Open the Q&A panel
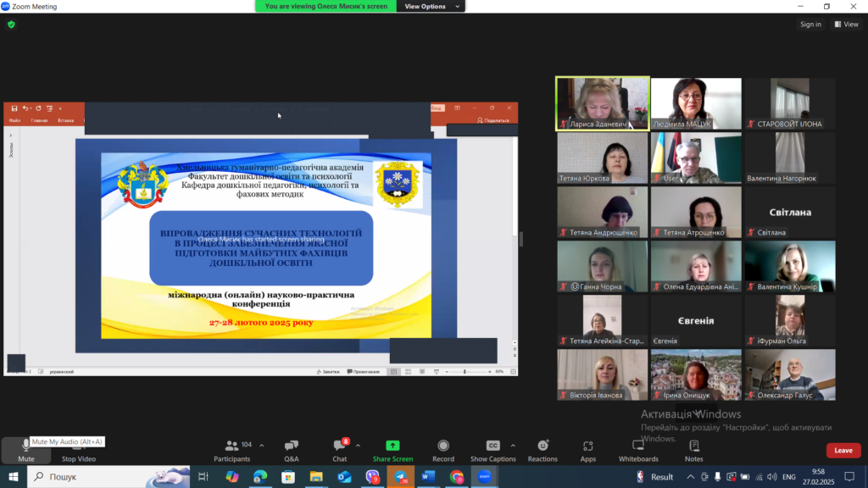This screenshot has width=868, height=488. click(291, 450)
